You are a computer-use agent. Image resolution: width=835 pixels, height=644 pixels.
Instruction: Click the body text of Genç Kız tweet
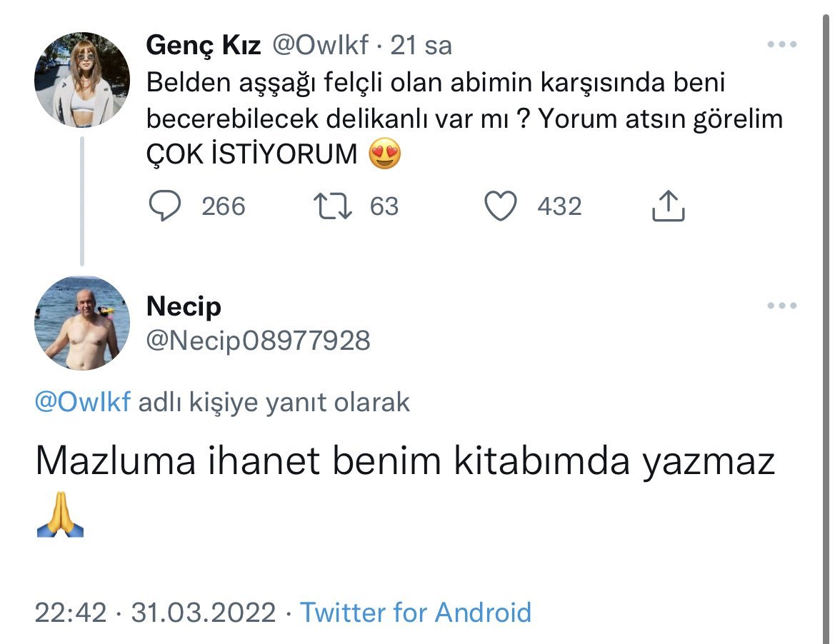436,119
